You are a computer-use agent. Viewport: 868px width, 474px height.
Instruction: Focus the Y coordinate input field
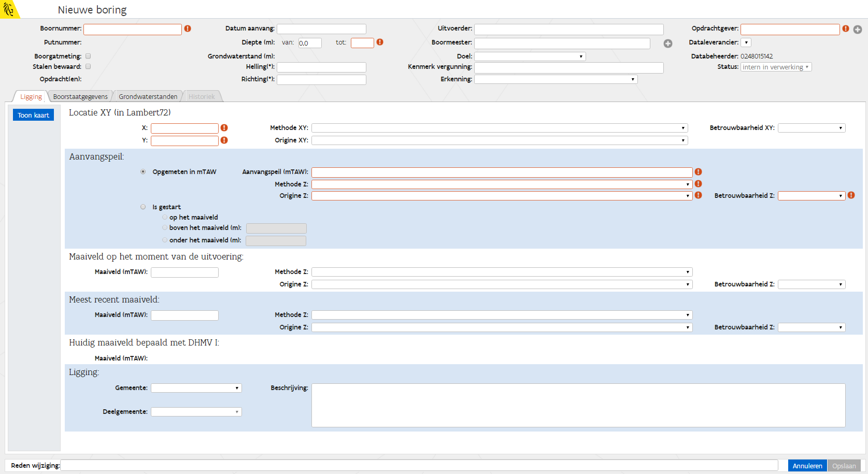(184, 141)
